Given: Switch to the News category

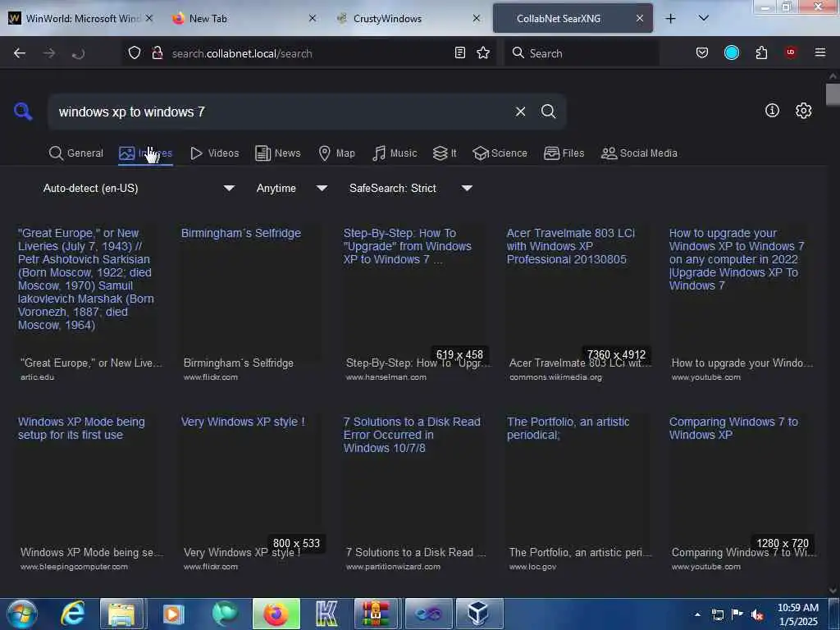Looking at the screenshot, I should pyautogui.click(x=278, y=153).
